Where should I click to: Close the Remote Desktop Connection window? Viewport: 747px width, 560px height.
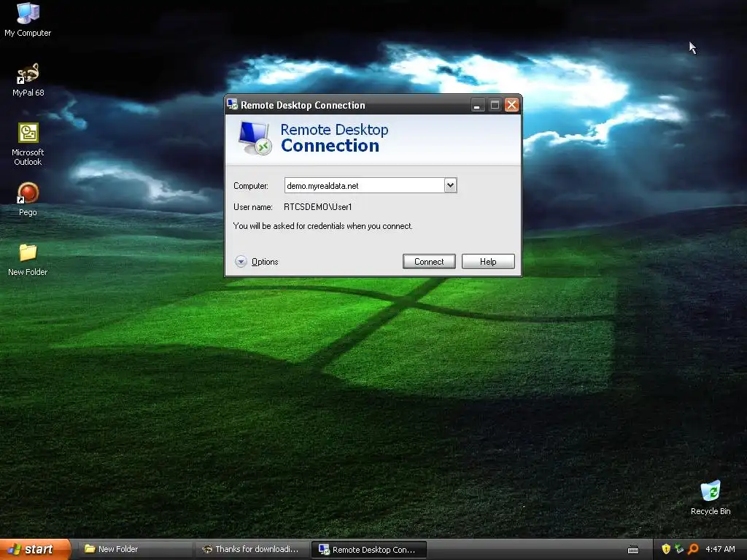coord(511,105)
